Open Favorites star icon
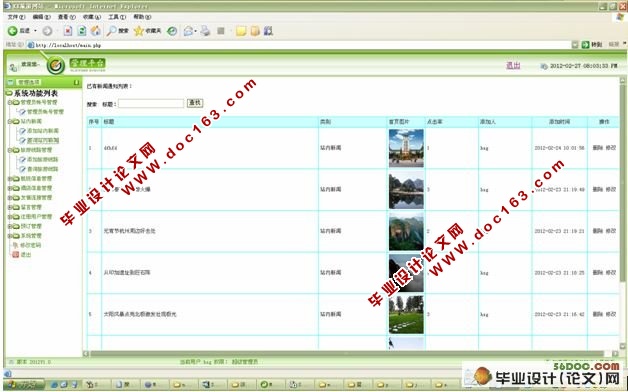Image resolution: width=628 pixels, height=392 pixels. click(x=139, y=31)
